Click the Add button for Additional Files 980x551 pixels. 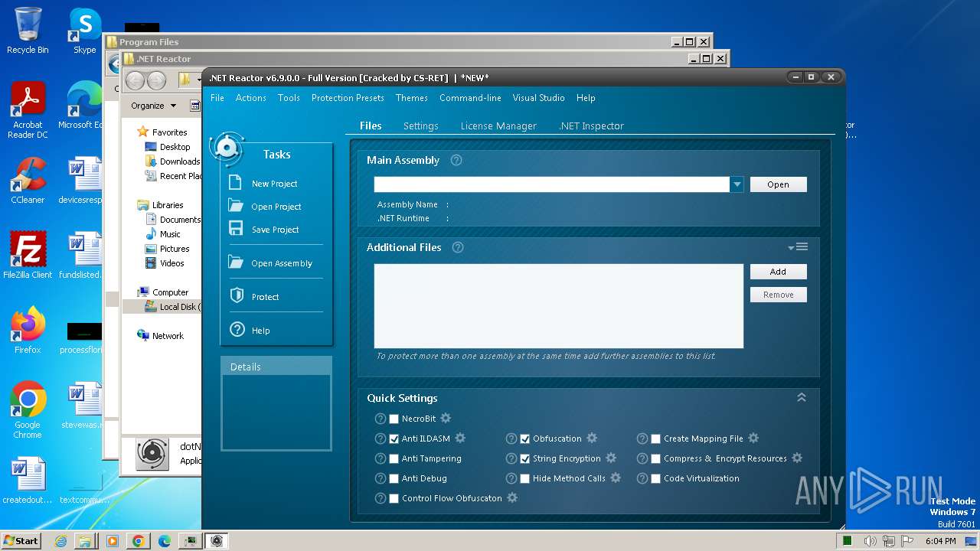pyautogui.click(x=778, y=272)
